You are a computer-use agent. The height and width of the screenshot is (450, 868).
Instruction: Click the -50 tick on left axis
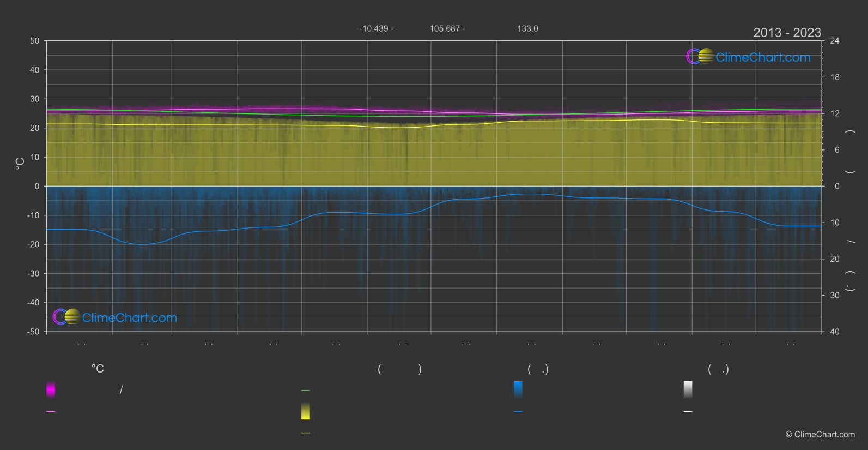pyautogui.click(x=33, y=332)
